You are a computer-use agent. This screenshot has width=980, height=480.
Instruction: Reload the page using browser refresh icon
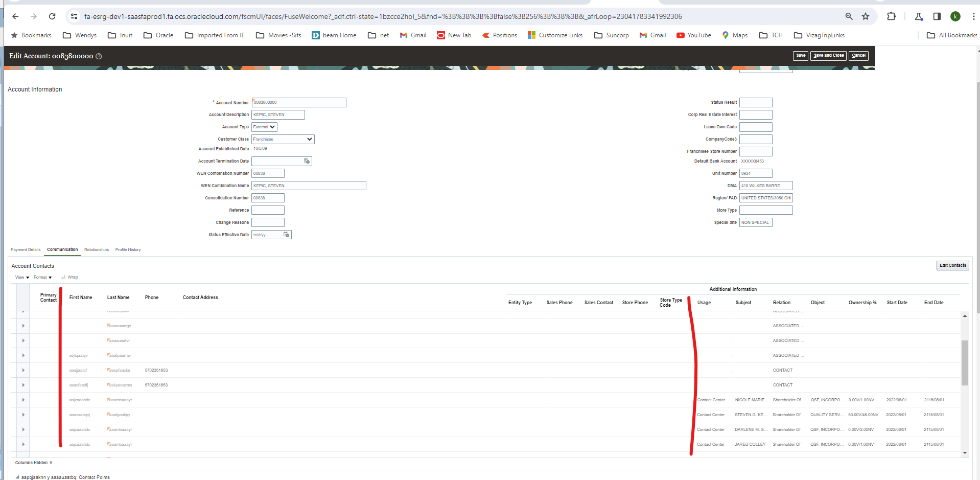52,16
